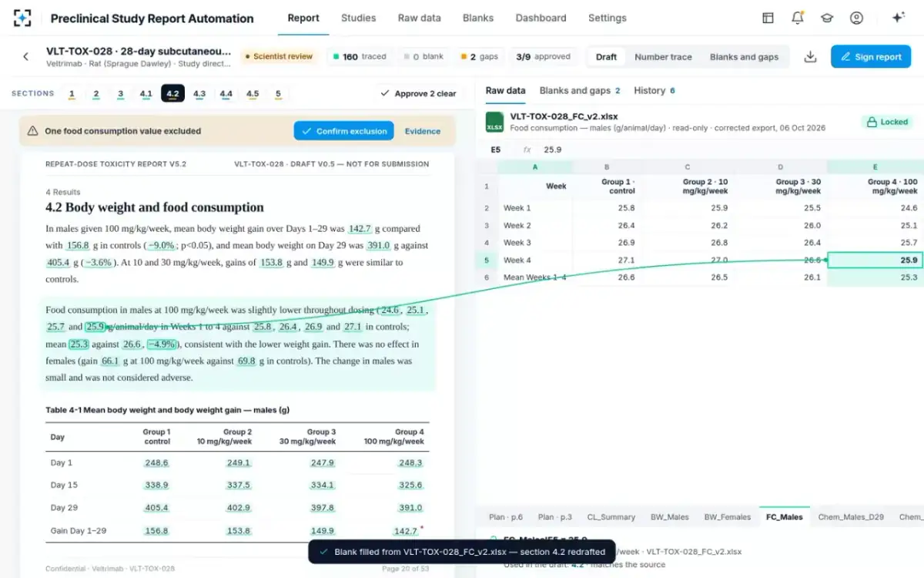Viewport: 924px width, 578px height.
Task: Open the BW_Males sheet tab
Action: pyautogui.click(x=670, y=517)
